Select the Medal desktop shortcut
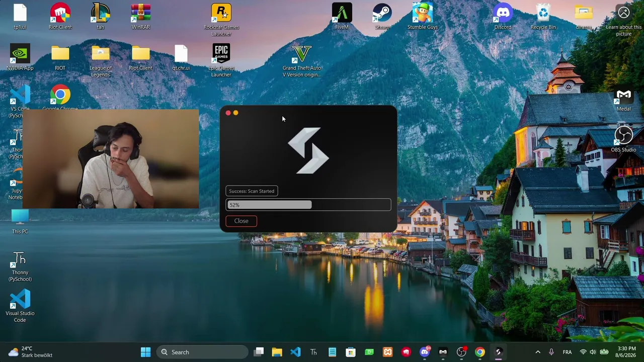The width and height of the screenshot is (644, 362). 624,100
